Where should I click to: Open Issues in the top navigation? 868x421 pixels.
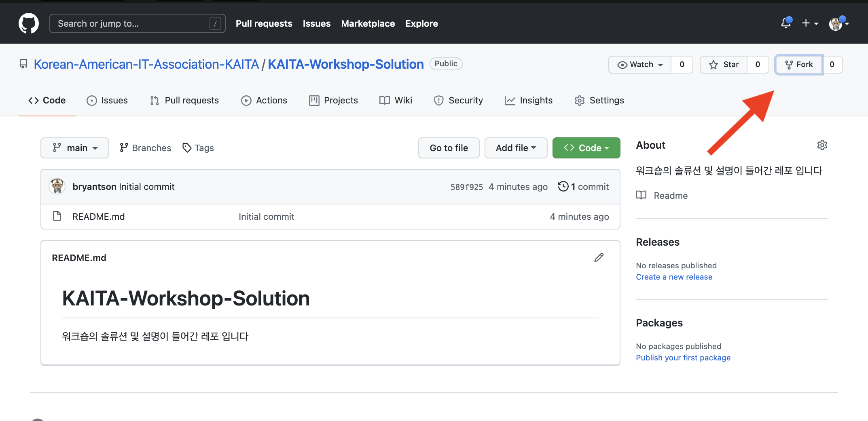pos(316,23)
